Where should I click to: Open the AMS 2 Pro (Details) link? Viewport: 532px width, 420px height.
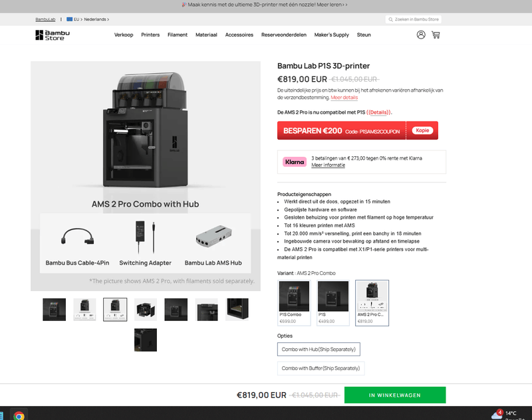[378, 112]
